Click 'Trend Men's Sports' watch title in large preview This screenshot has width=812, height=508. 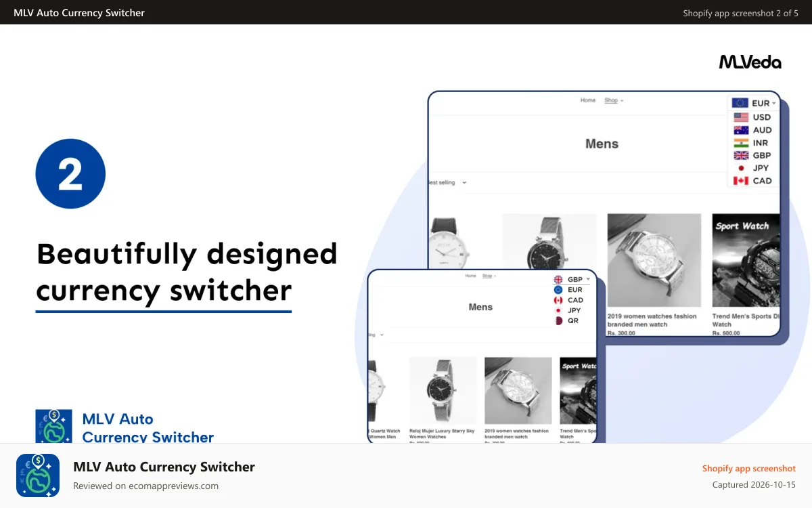[746, 320]
